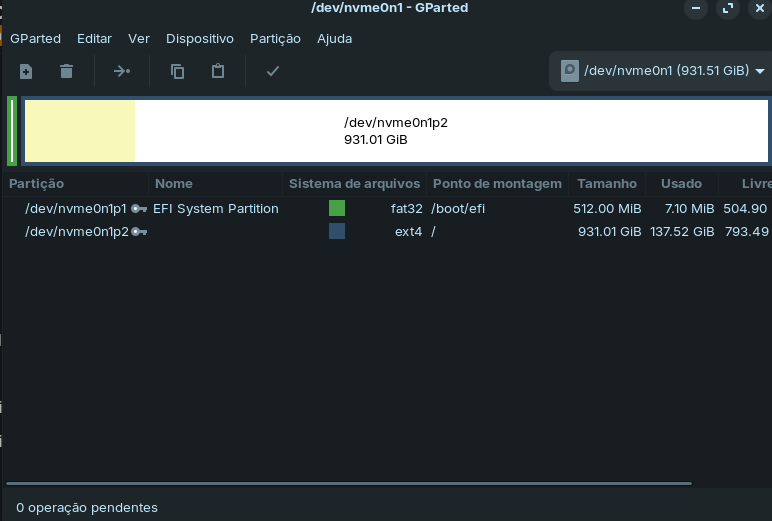Open the Editar menu
Screen dimensions: 772x521
coord(94,39)
